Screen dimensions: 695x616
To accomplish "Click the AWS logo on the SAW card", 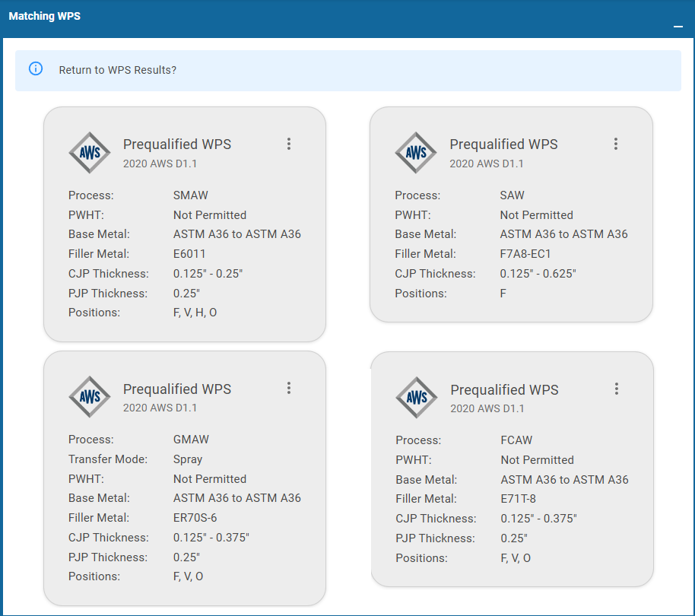I will coord(416,153).
